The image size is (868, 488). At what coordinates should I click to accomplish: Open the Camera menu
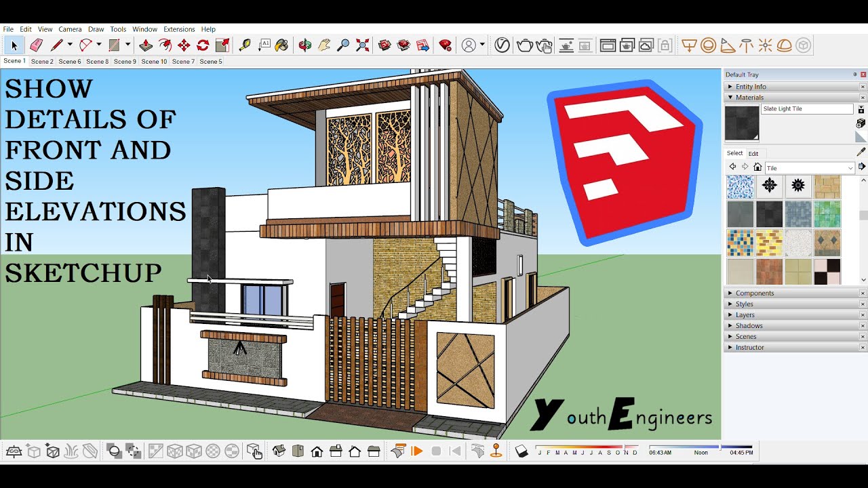70,29
